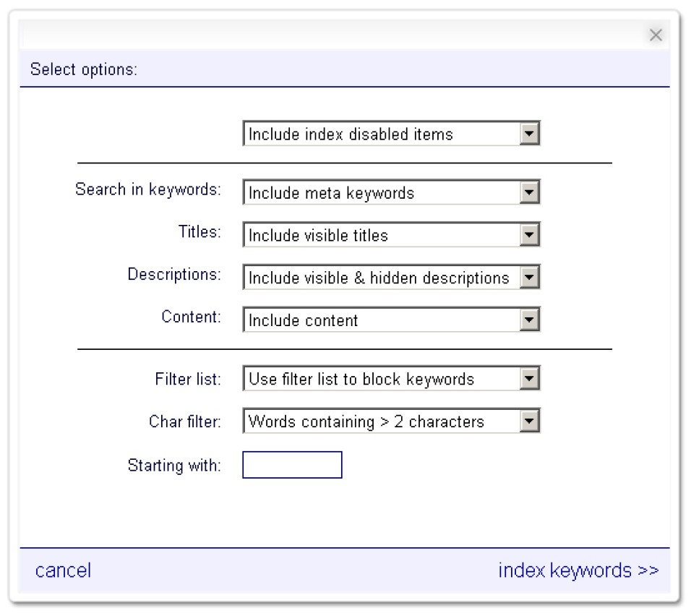Click the cancel link
This screenshot has height=616, width=691.
63,570
